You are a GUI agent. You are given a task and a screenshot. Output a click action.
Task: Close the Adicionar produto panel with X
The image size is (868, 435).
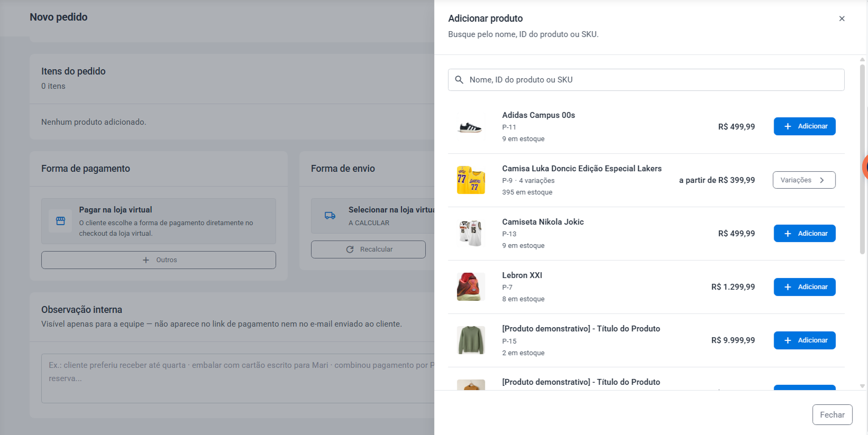pyautogui.click(x=842, y=18)
